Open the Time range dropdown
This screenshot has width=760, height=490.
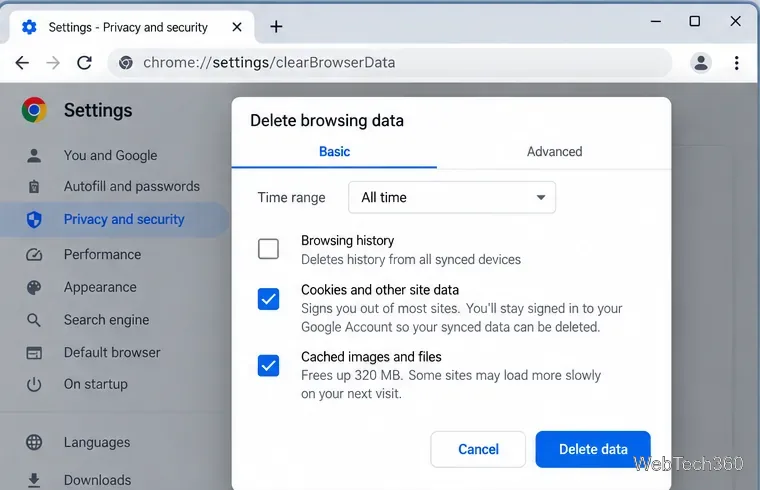452,197
